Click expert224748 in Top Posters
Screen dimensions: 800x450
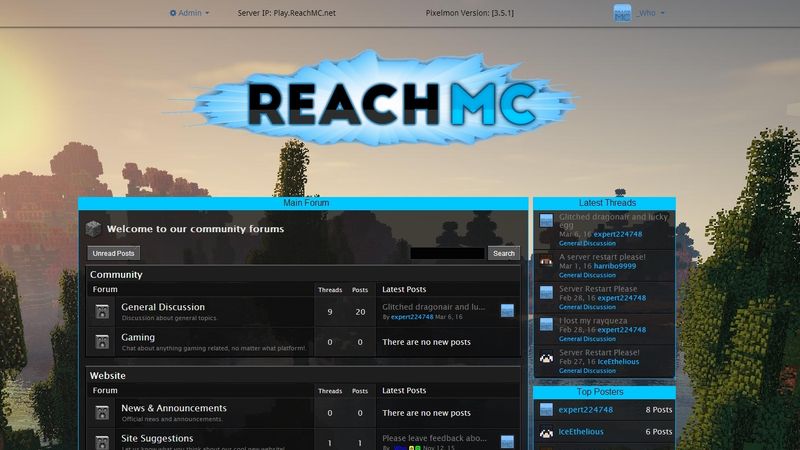[x=586, y=410]
